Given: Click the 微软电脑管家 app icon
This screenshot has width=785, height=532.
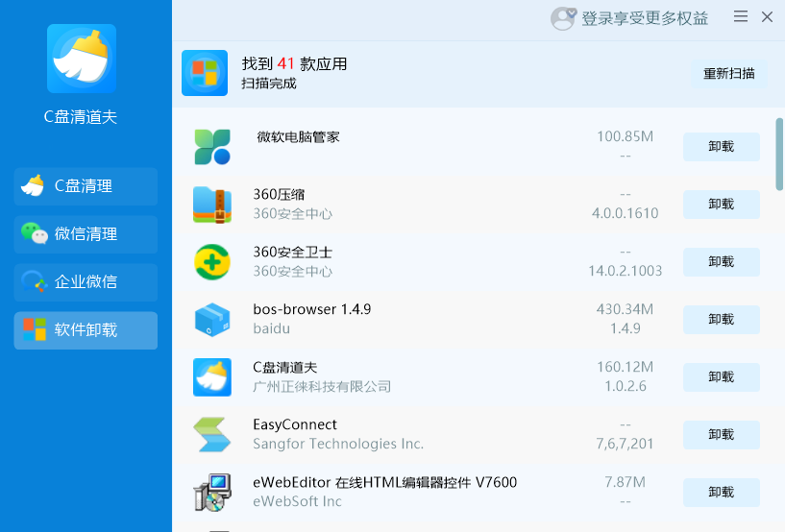Looking at the screenshot, I should [x=212, y=147].
